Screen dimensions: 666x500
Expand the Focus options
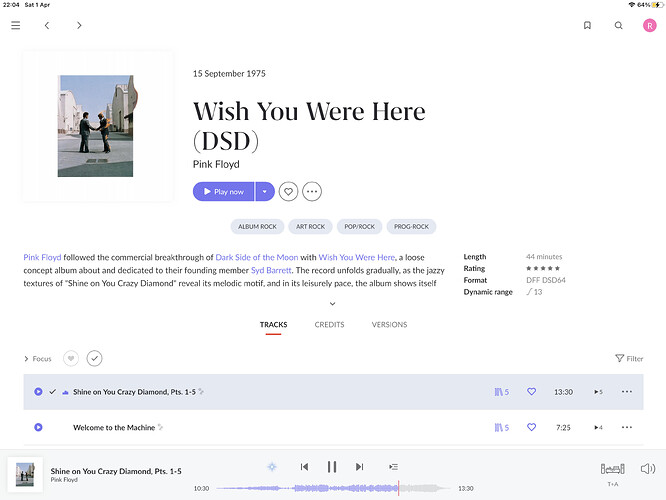pyautogui.click(x=37, y=358)
